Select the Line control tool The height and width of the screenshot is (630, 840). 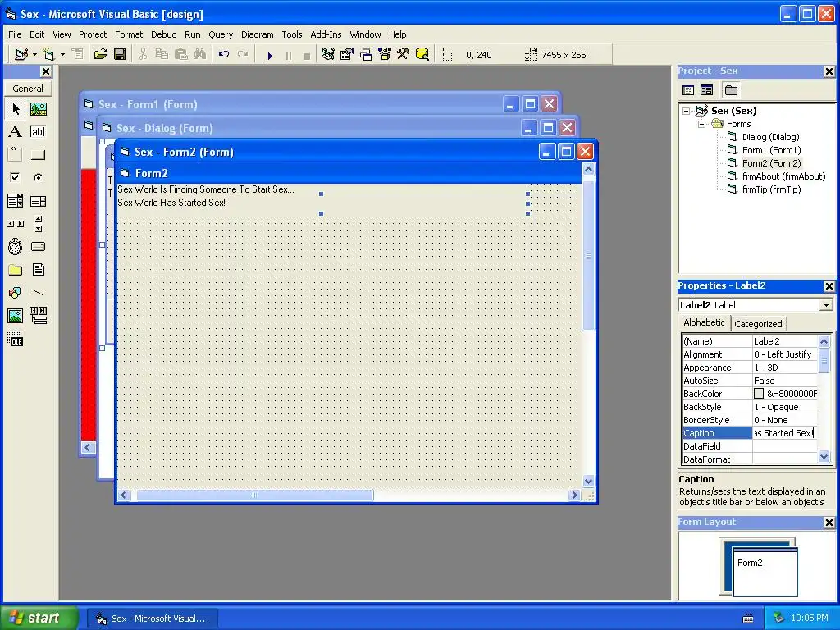pyautogui.click(x=38, y=293)
